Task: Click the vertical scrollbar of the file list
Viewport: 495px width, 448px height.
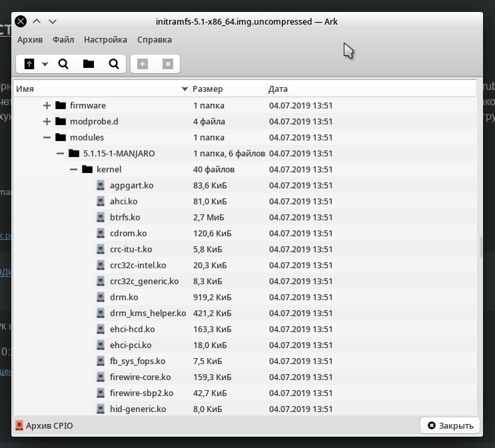Action: tap(480, 246)
